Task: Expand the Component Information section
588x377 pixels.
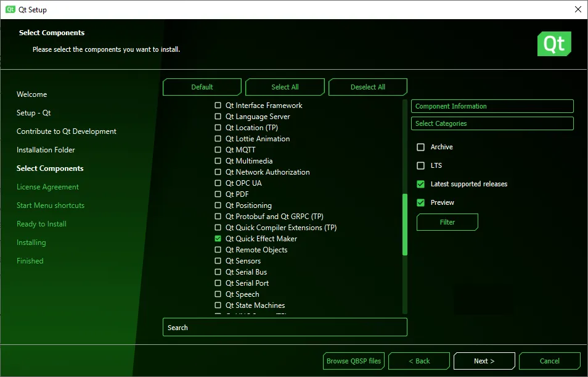Action: [492, 106]
